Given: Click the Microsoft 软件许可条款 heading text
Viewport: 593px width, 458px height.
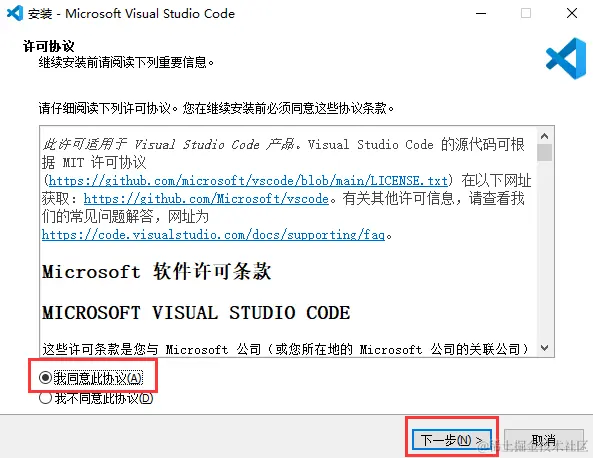Looking at the screenshot, I should (156, 272).
